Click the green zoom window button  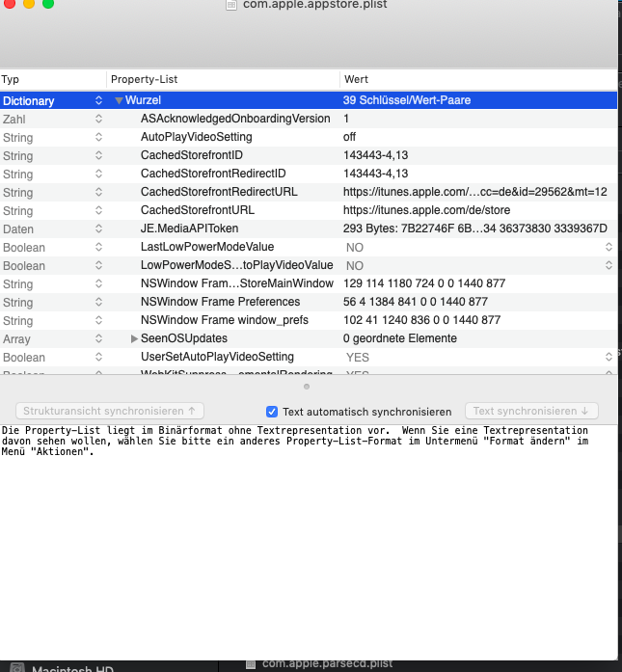tap(48, 4)
